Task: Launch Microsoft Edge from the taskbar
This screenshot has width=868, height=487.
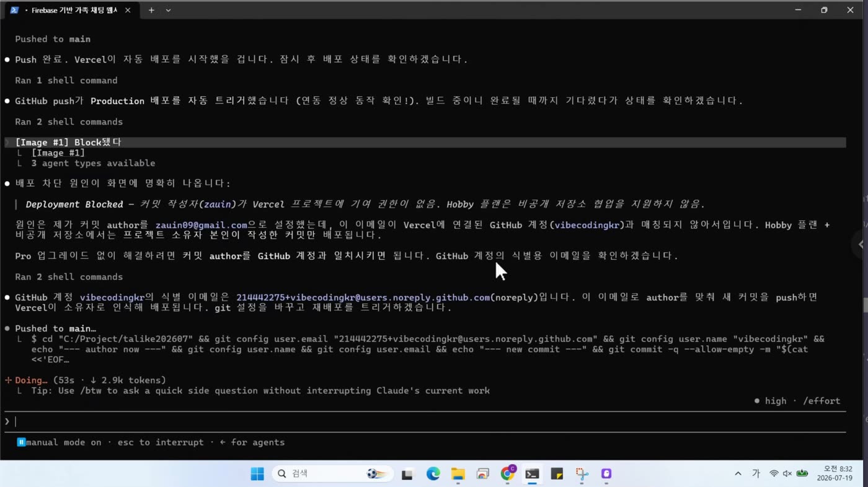Action: (x=433, y=474)
